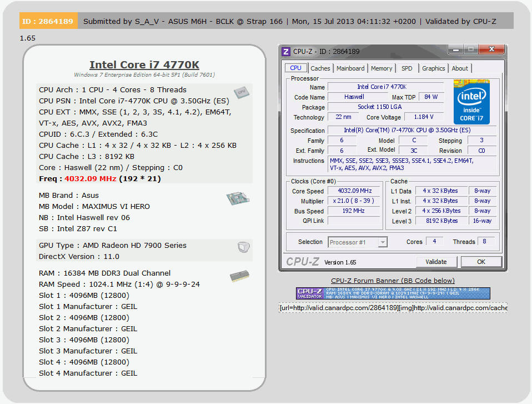
Task: Click the Specification field in CPU-Z
Action: click(x=412, y=131)
